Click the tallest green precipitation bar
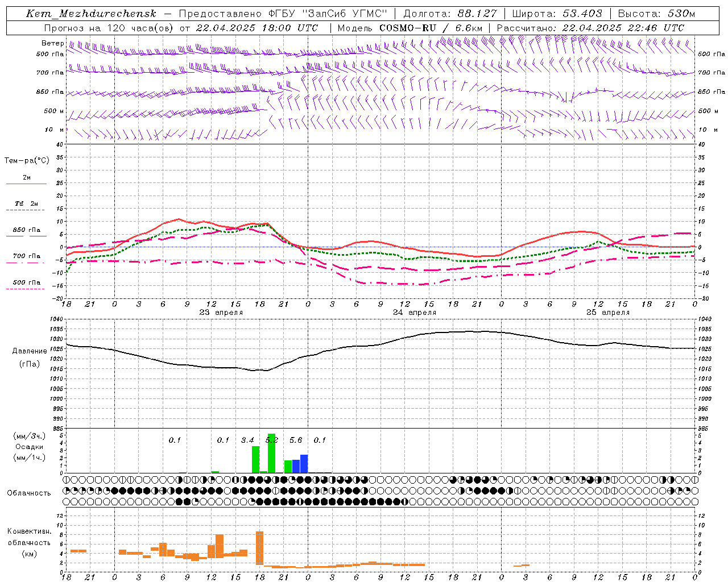The width and height of the screenshot is (728, 582). coord(272,454)
